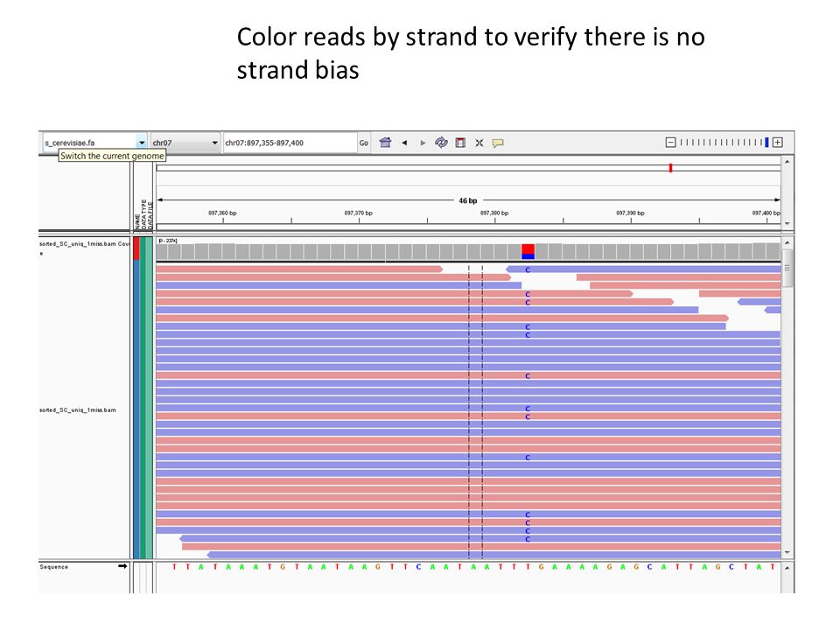Zoom out with the minus icon
This screenshot has width=840, height=630.
670,142
